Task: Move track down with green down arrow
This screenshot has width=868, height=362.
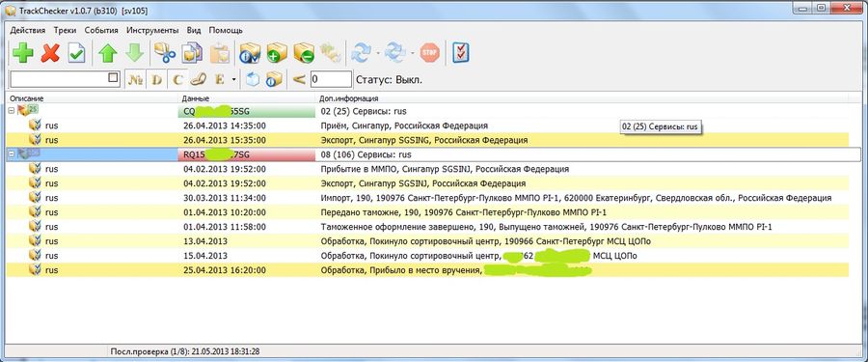Action: pyautogui.click(x=134, y=53)
